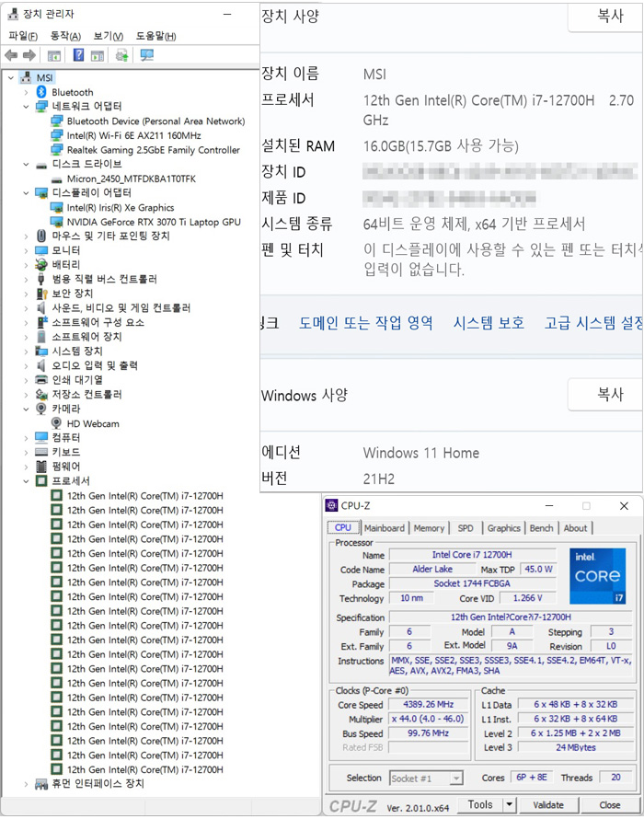Screen dimensions: 644x819
Task: Click the CPU-Z title bar app icon
Action: coord(331,505)
